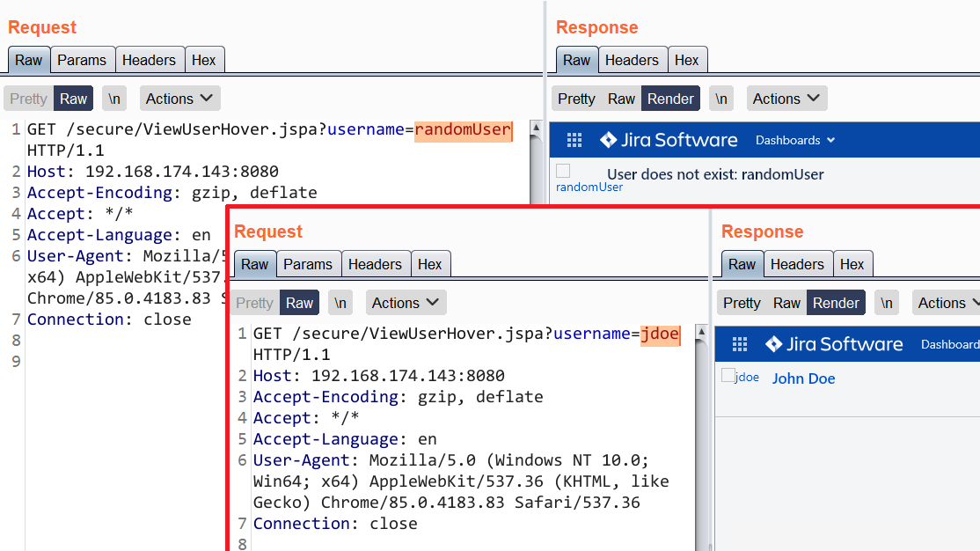Open the Dashboards menu in lower Jira response

coord(950,344)
